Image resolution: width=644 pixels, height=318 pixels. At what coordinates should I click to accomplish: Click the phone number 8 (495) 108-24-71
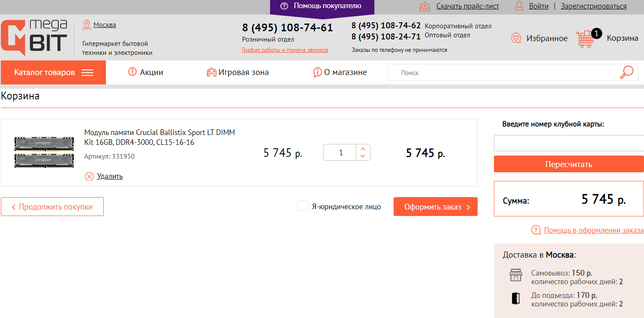click(x=386, y=36)
